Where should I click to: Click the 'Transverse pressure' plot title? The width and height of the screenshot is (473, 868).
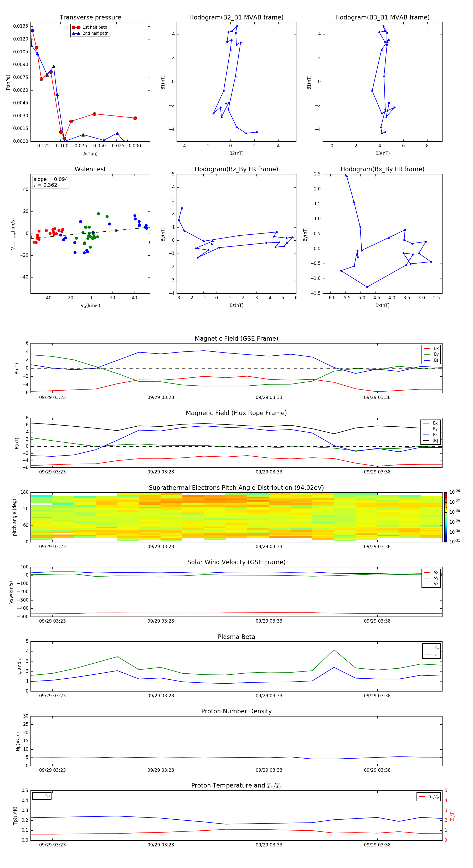[x=90, y=17]
